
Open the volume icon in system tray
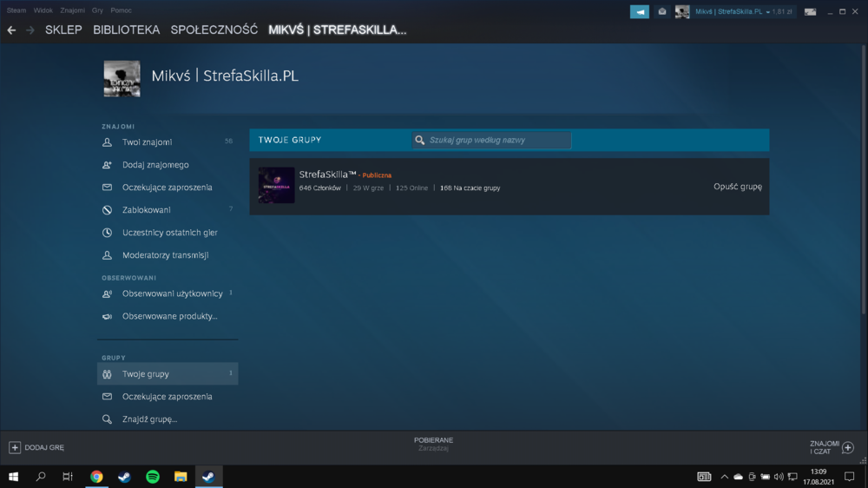779,477
